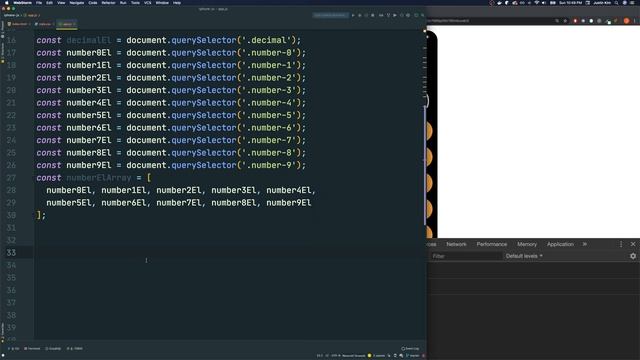
Task: Open the Window menu
Action: [x=162, y=2]
